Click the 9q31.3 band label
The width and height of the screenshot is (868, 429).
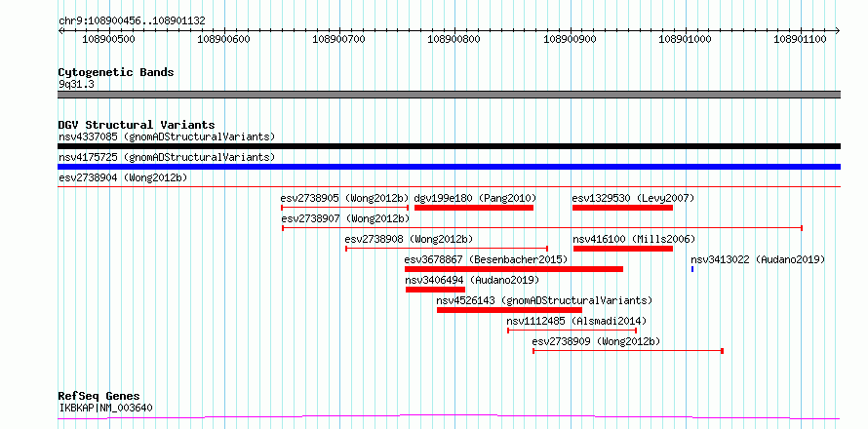click(76, 85)
